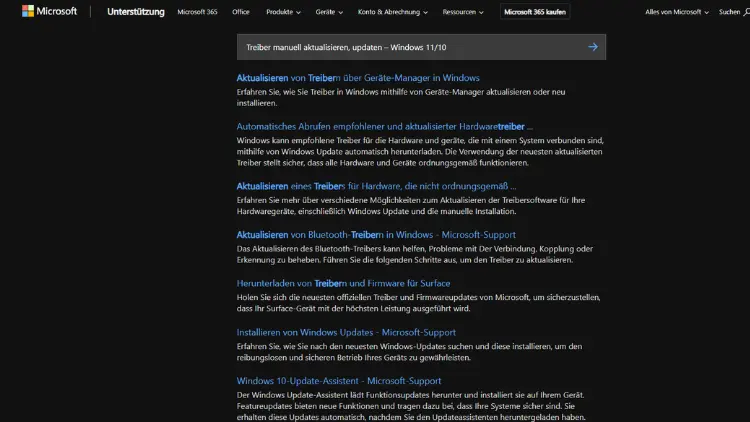Expand Konto & Abrechnung dropdown
This screenshot has width=750, height=422.
click(393, 12)
